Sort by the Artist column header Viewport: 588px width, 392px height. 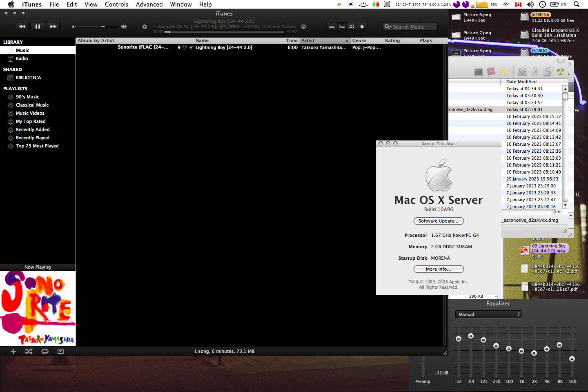[x=325, y=40]
